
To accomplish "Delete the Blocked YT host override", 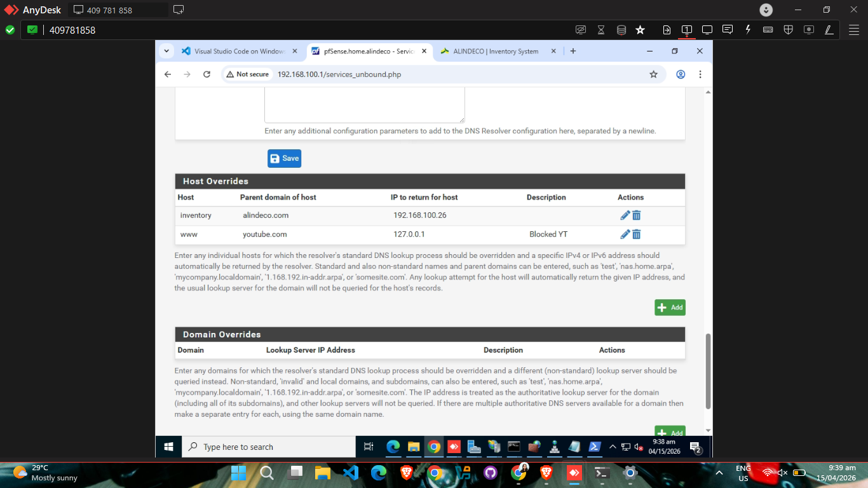I will [637, 234].
